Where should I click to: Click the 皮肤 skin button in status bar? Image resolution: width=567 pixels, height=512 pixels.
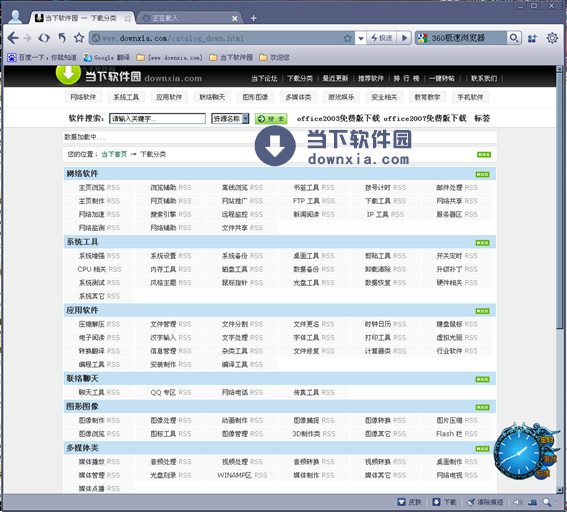409,502
